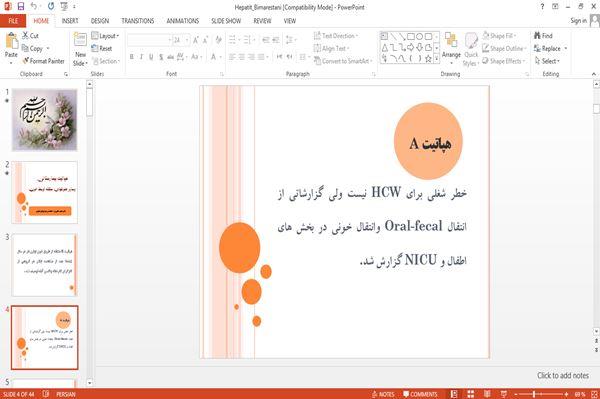Switch to Slide Sorter view icon
Image resolution: width=600 pixels, height=399 pixels.
tap(471, 394)
